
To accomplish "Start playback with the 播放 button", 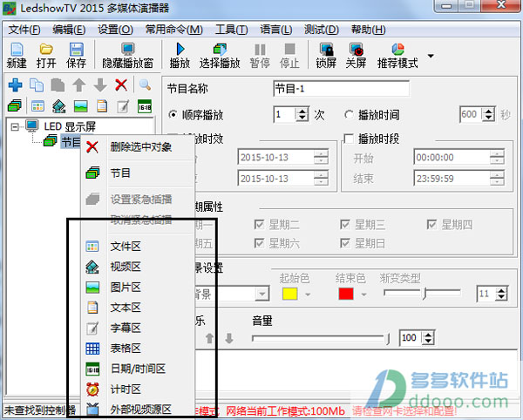I will (x=180, y=56).
